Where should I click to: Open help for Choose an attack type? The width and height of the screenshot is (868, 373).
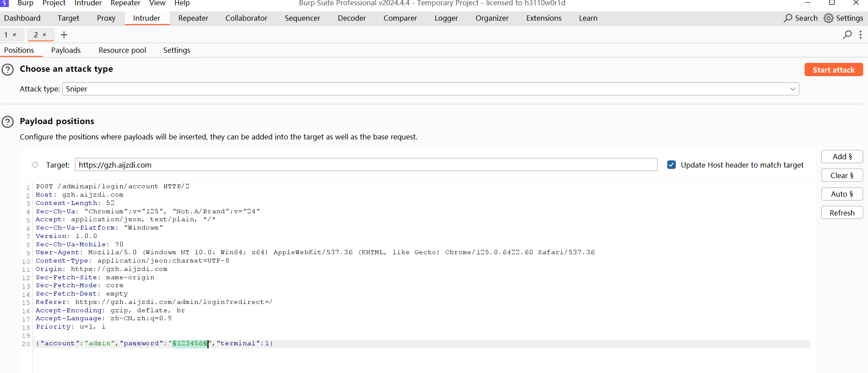[x=8, y=69]
